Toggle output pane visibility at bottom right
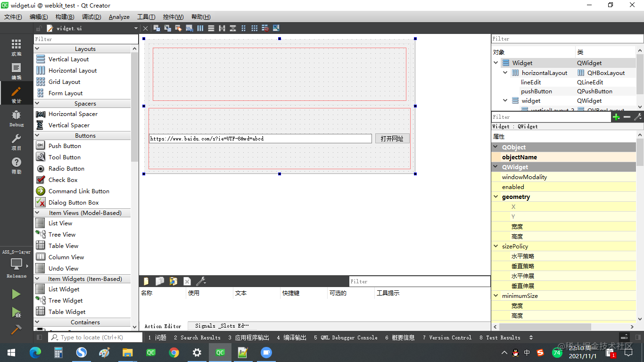Screen dimensions: 644x362 click(624, 337)
